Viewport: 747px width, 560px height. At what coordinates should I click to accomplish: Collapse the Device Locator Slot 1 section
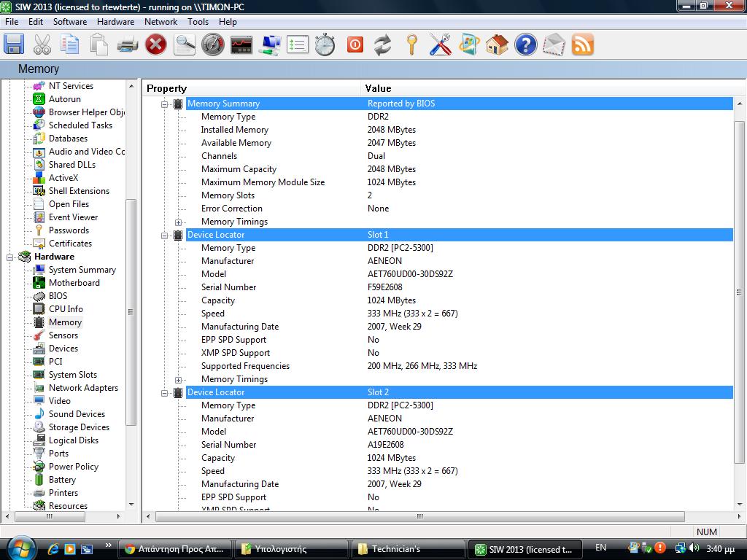coord(164,236)
